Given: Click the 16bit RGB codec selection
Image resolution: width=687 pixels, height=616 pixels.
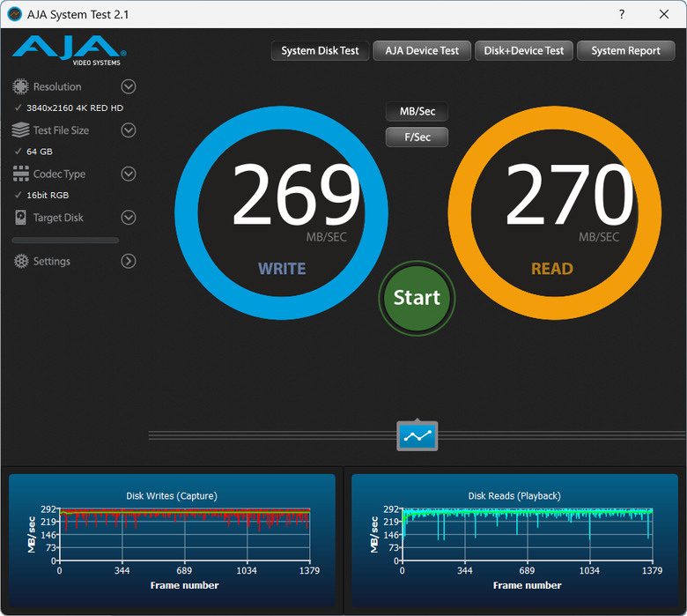Looking at the screenshot, I should [x=48, y=195].
